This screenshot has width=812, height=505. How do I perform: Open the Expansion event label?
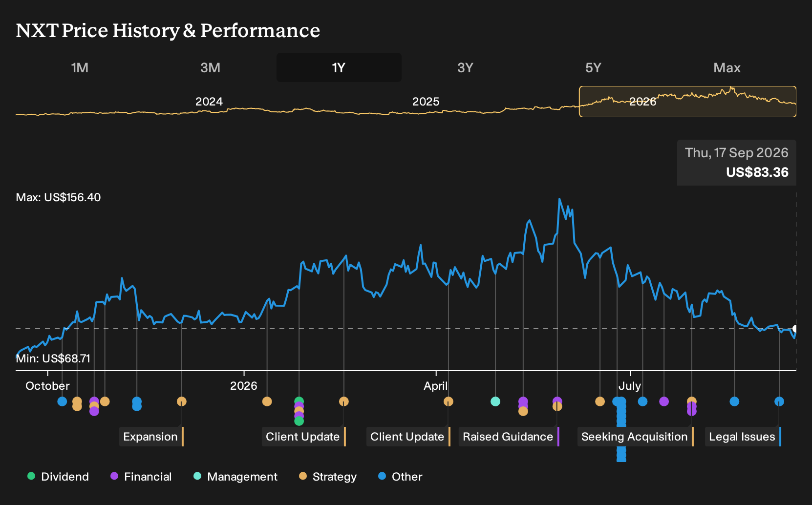coord(151,437)
